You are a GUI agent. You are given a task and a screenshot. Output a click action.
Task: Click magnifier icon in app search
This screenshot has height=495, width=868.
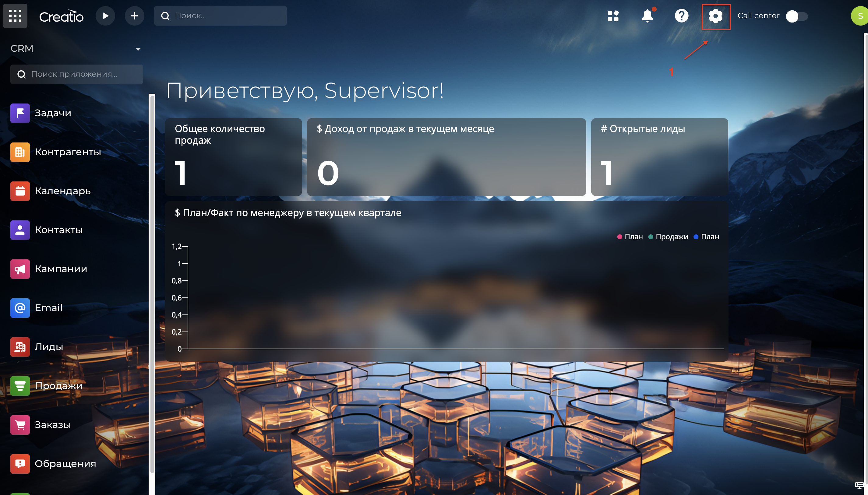click(x=21, y=74)
